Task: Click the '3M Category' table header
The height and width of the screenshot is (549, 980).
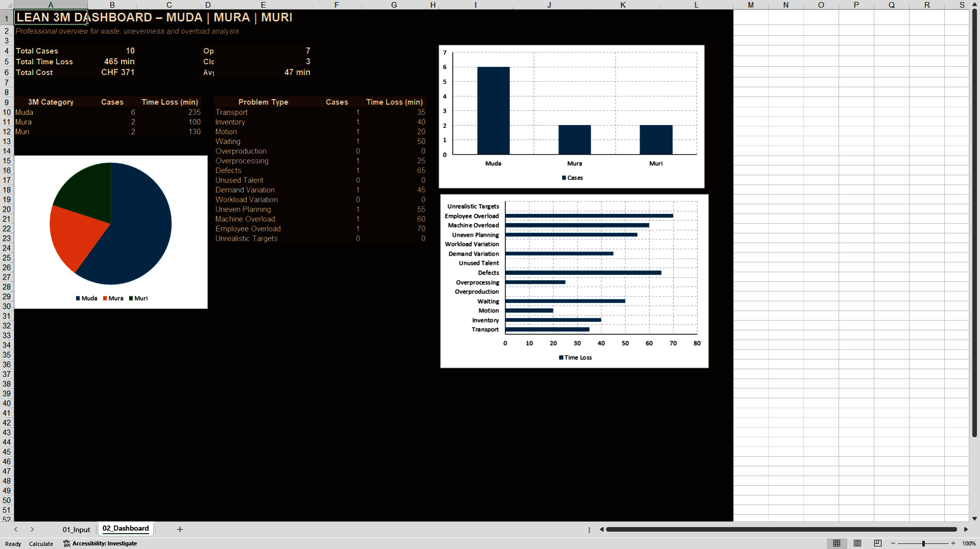Action: click(x=51, y=102)
